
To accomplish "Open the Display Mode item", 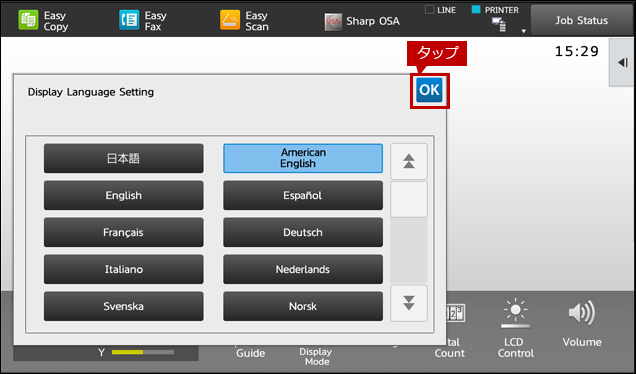I will (316, 356).
